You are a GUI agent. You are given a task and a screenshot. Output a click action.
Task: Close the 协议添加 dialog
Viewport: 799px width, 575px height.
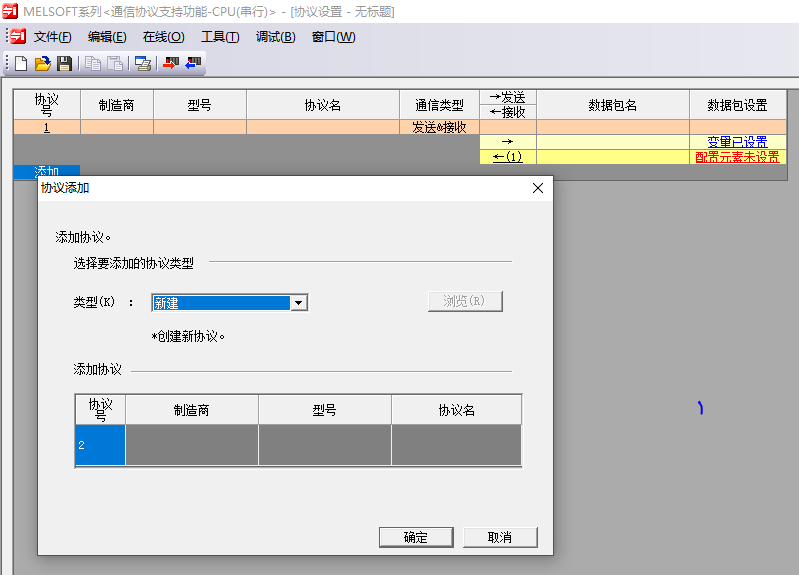click(537, 188)
